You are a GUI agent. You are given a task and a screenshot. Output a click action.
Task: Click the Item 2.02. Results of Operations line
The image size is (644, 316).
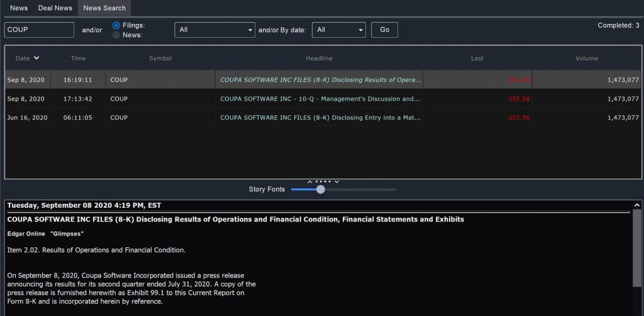96,250
